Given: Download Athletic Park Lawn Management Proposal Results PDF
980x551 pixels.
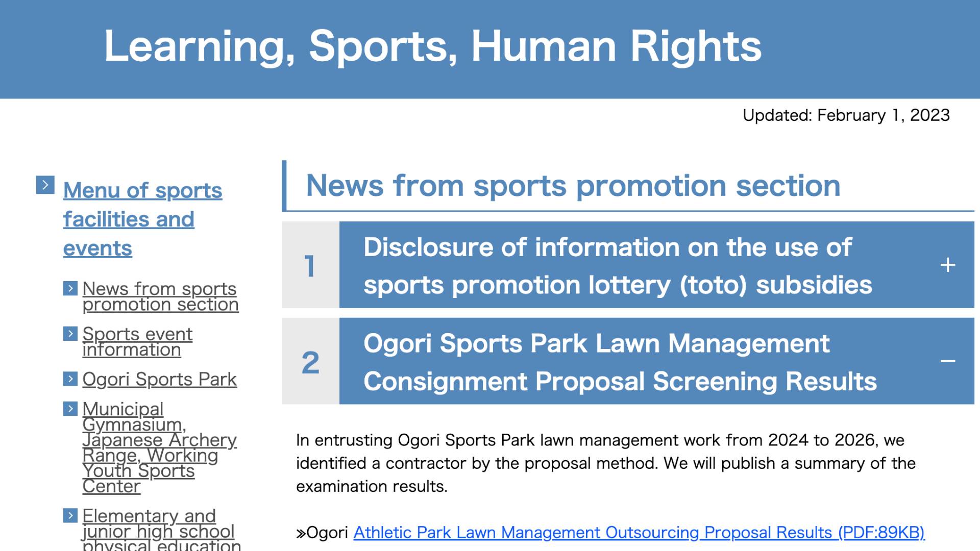Looking at the screenshot, I should click(x=639, y=533).
